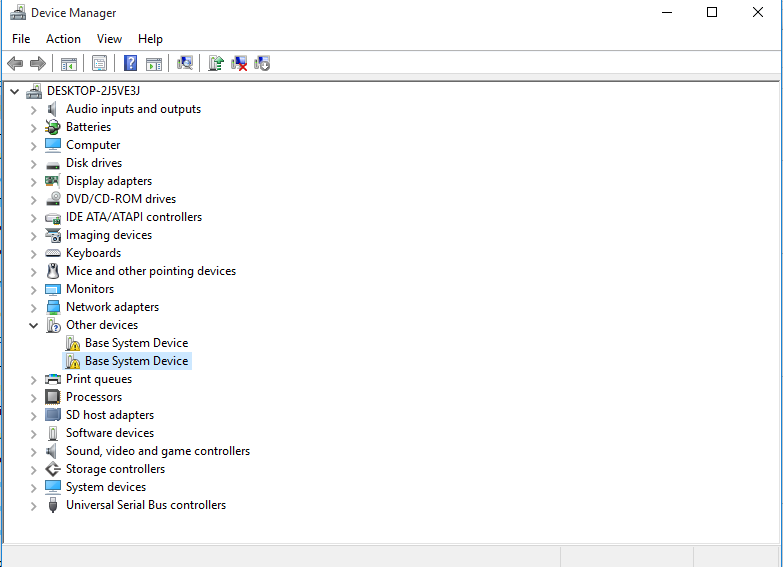The width and height of the screenshot is (783, 567).
Task: Expand IDE ATA/ATAPI controllers chevron
Action: click(x=33, y=218)
